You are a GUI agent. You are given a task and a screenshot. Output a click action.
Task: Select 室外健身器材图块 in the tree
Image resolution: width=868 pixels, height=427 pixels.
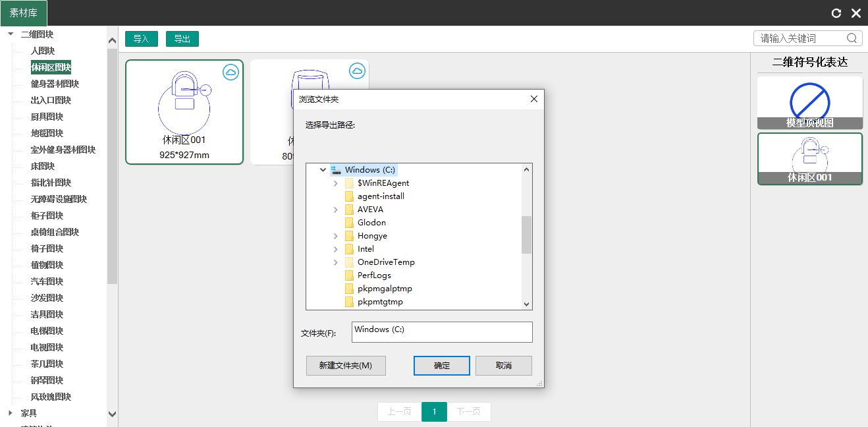click(63, 150)
